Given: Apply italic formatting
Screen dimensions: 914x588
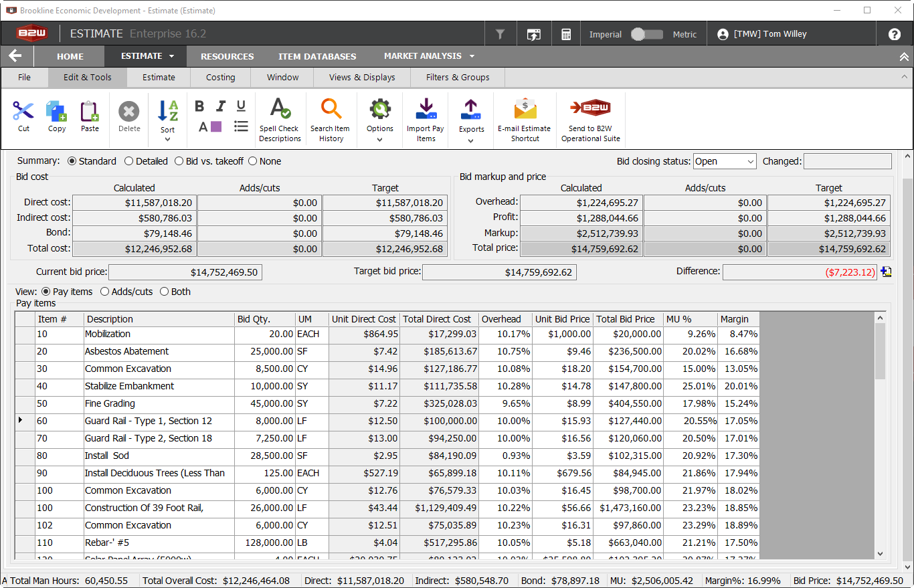Looking at the screenshot, I should pyautogui.click(x=221, y=106).
